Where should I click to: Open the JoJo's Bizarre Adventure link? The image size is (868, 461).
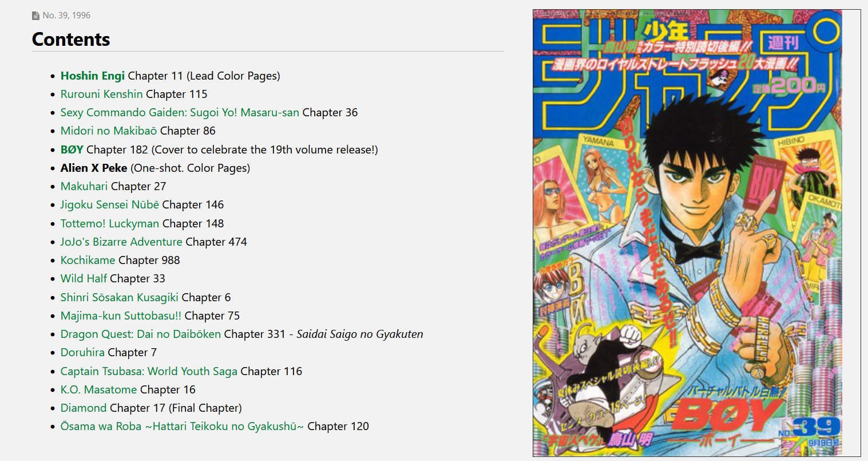(x=121, y=242)
